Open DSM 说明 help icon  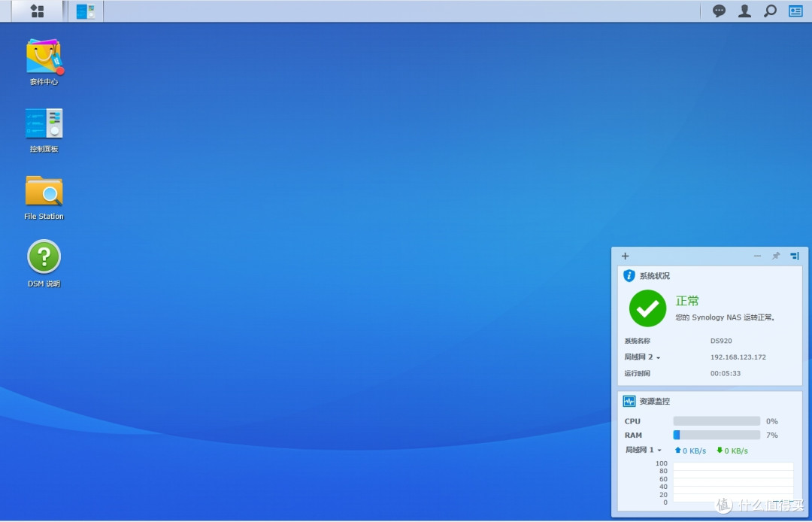click(x=44, y=263)
